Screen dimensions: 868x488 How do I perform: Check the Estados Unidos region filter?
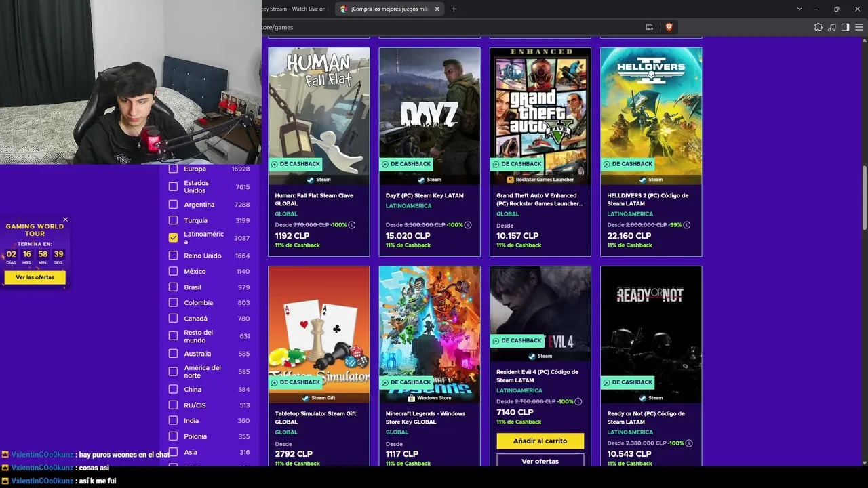tap(173, 187)
